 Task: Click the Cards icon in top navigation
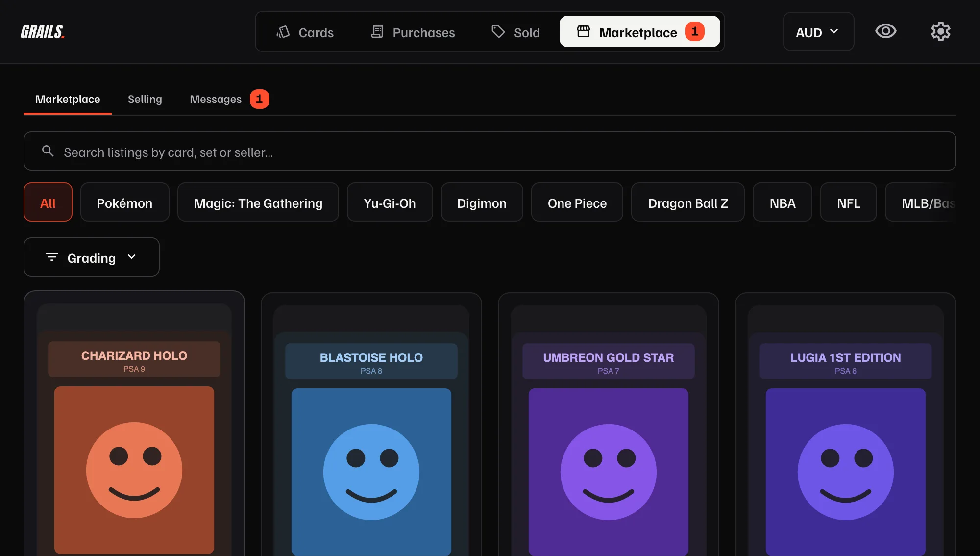(283, 32)
